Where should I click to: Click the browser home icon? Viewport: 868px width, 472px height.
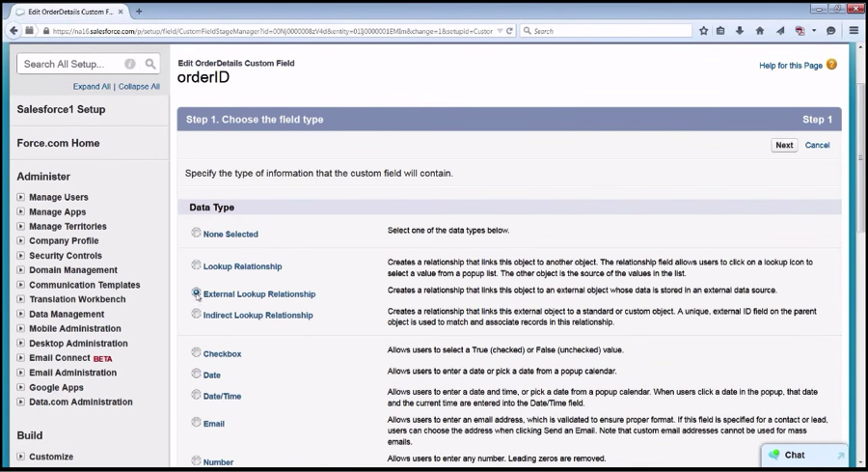(x=760, y=31)
